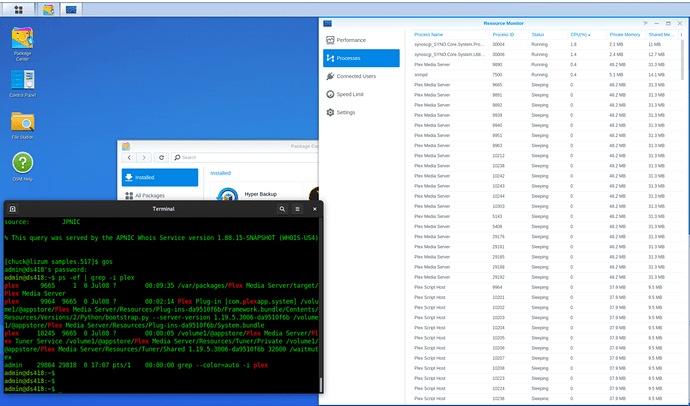Go back in Package Center
Image resolution: width=690 pixels, height=406 pixels.
pyautogui.click(x=129, y=157)
